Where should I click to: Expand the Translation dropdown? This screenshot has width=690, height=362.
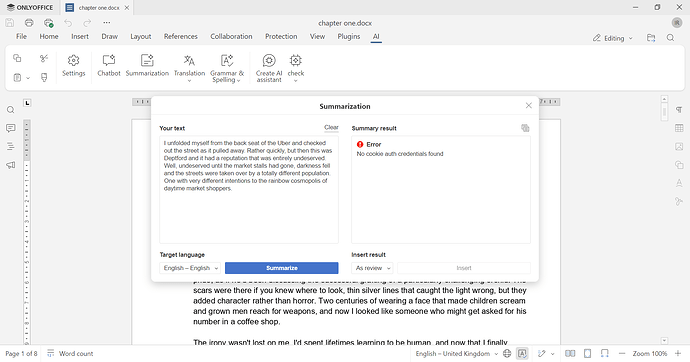coord(189,81)
